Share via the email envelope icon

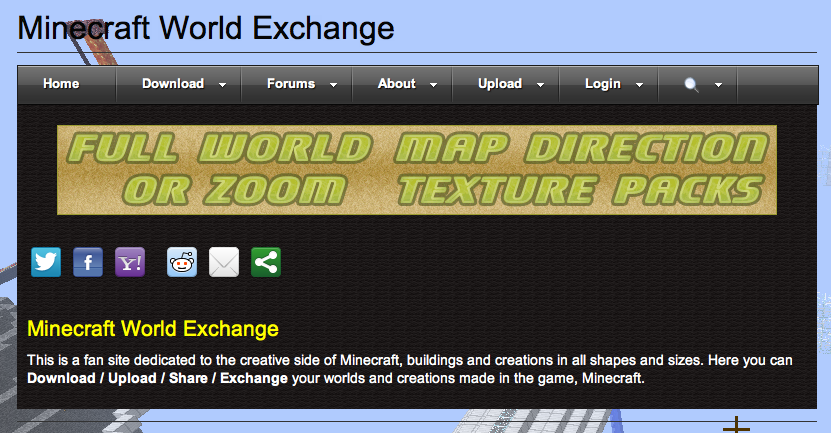[224, 262]
